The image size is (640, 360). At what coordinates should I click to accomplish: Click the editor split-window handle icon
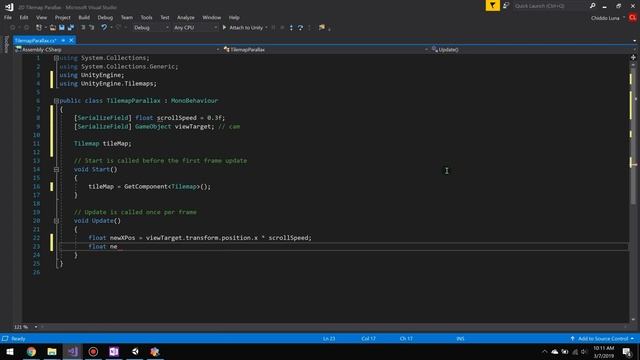click(633, 58)
